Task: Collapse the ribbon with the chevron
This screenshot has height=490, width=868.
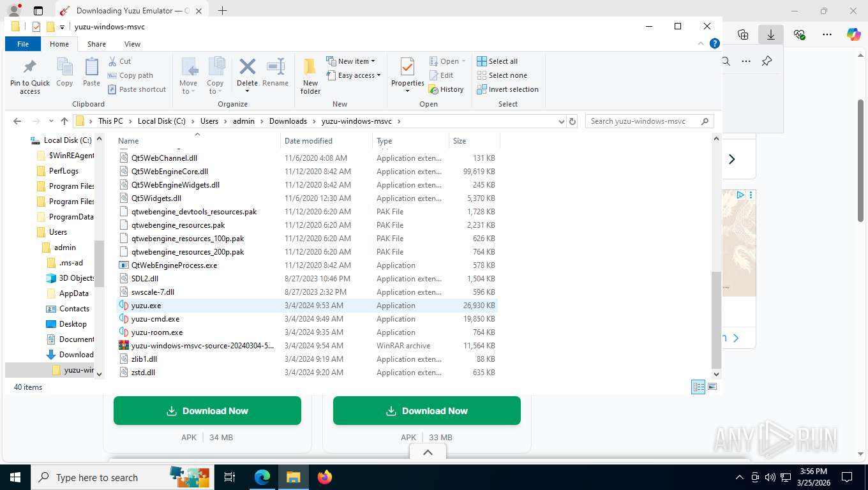Action: pos(701,44)
